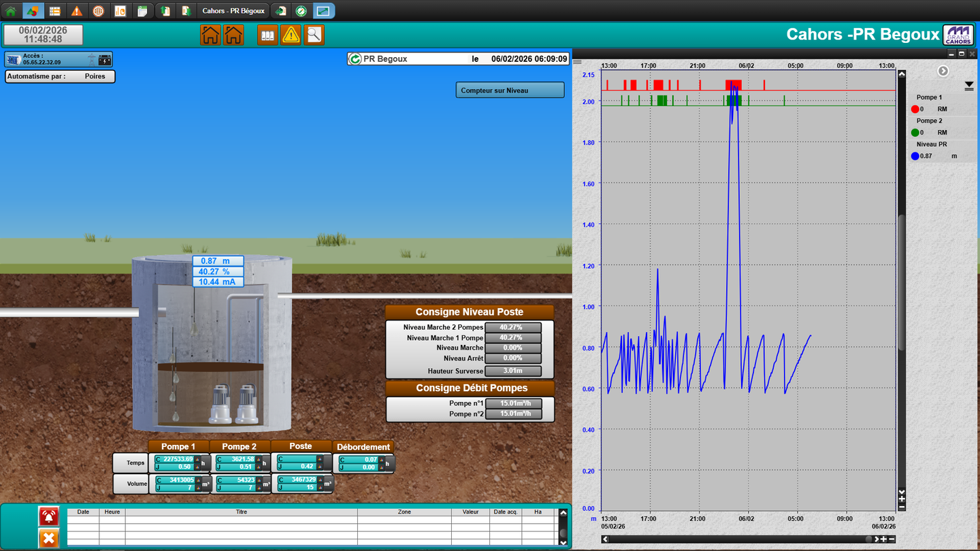Select the Cahors - PR Bégoux tab
Viewport: 980px width, 551px height.
pos(233,11)
